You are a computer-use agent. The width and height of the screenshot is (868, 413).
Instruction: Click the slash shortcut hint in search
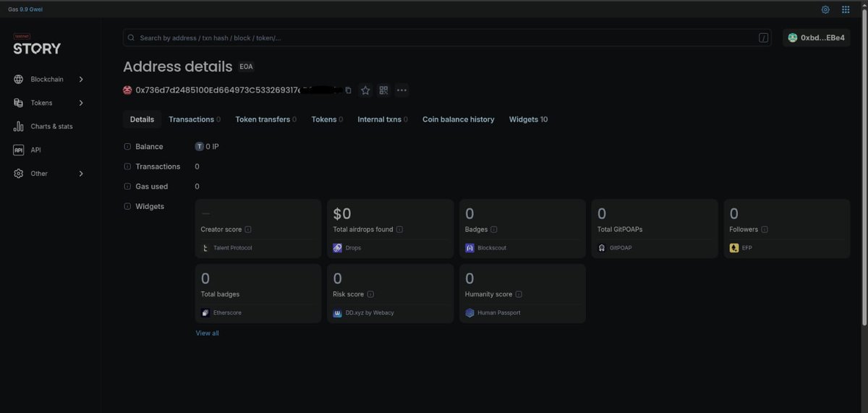(764, 38)
